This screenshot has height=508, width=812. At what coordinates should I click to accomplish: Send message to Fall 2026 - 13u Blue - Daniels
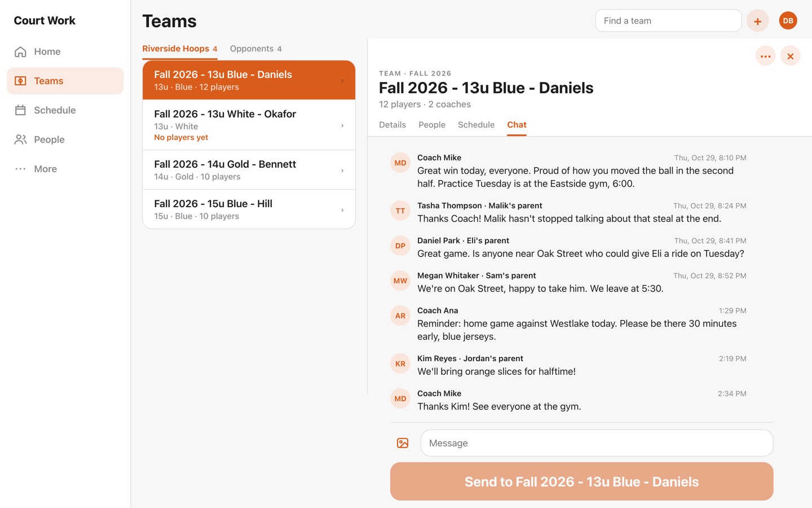click(581, 481)
